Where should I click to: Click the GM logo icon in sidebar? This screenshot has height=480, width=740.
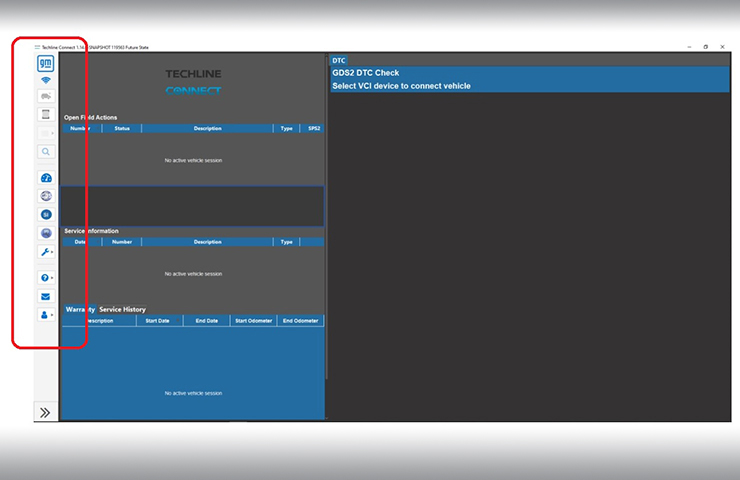pyautogui.click(x=46, y=63)
